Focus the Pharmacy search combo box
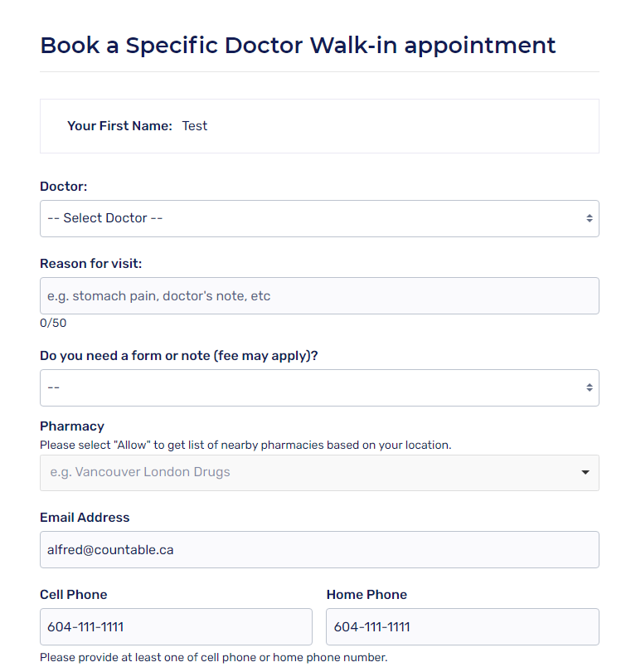This screenshot has width=631, height=672. (307, 472)
